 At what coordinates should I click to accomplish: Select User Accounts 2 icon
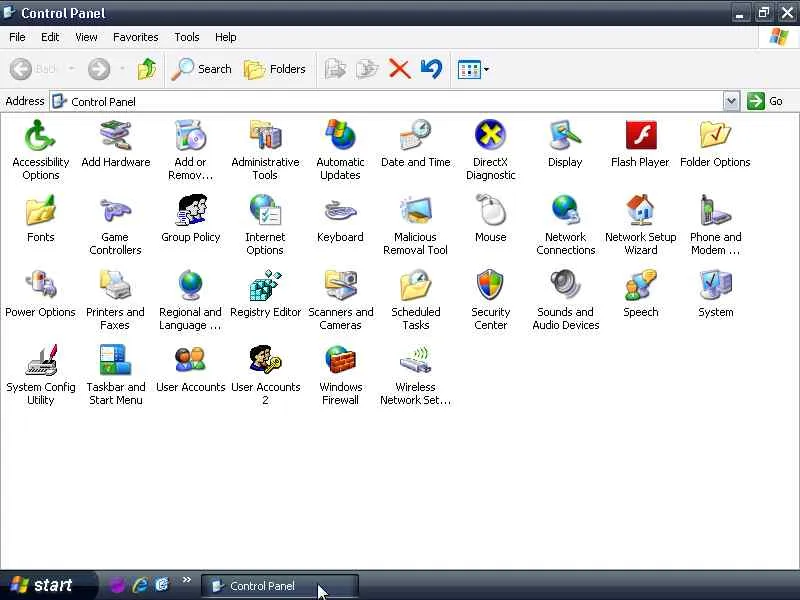(265, 360)
